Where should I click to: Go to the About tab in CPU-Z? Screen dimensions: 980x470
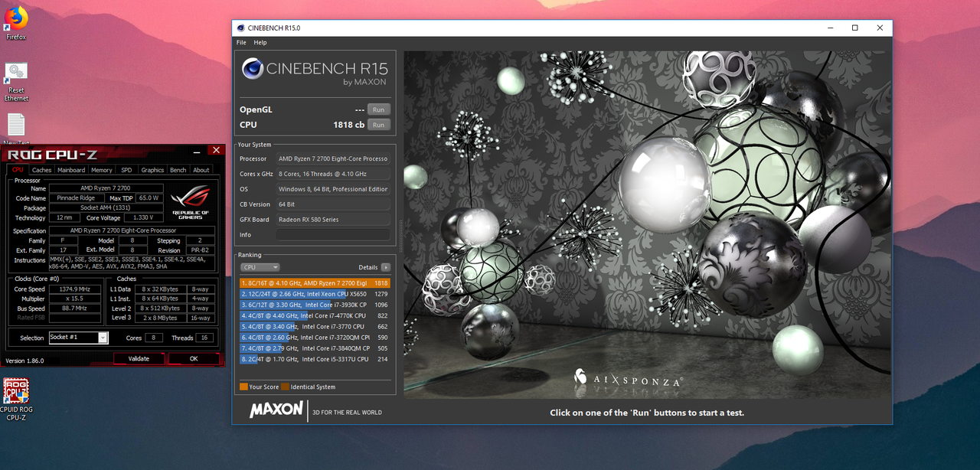coord(201,170)
